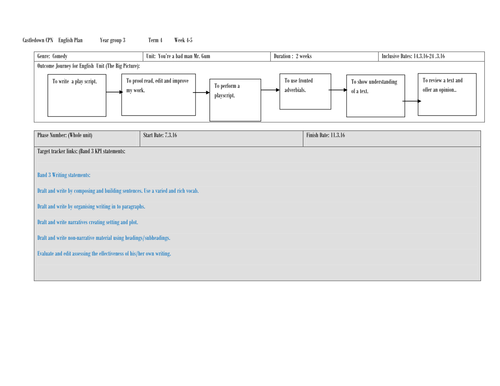The height and width of the screenshot is (386, 500).
Task: Select the 'Start Date: 7.3.16' cell
Action: pos(222,138)
